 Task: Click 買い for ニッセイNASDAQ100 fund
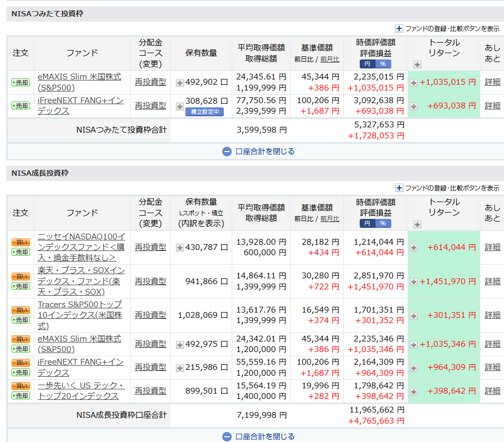[x=21, y=242]
